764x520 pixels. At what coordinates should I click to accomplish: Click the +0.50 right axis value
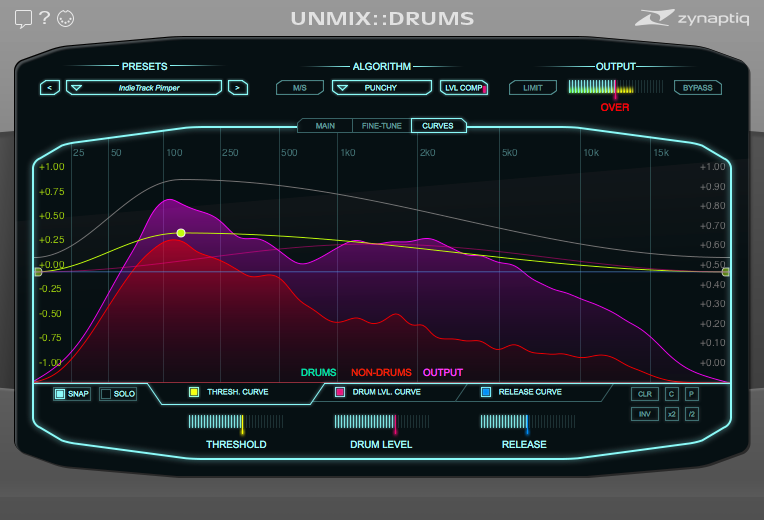click(x=712, y=265)
